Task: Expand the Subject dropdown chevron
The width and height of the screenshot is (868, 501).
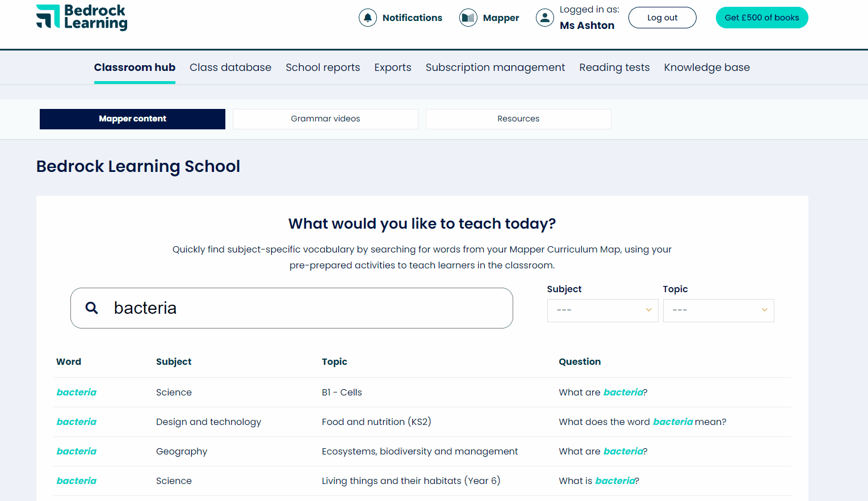Action: [648, 310]
